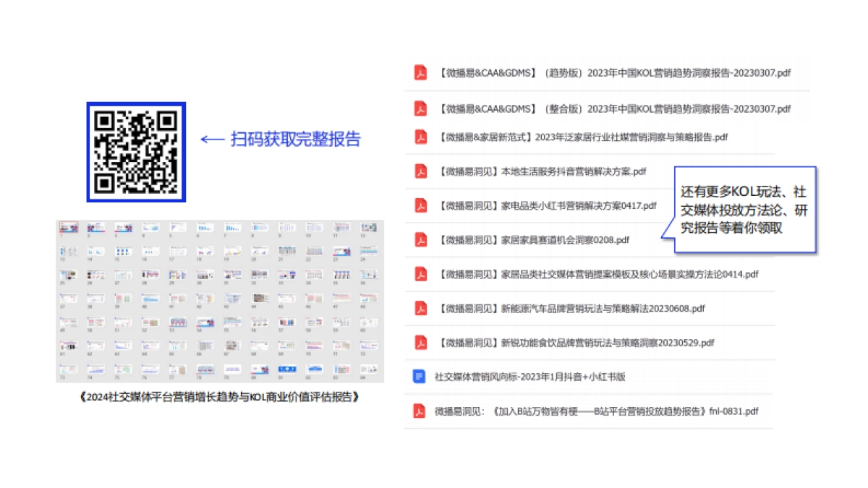
Task: Click the PDF icon for 家居家具赛道机会洞察0208
Action: click(420, 239)
